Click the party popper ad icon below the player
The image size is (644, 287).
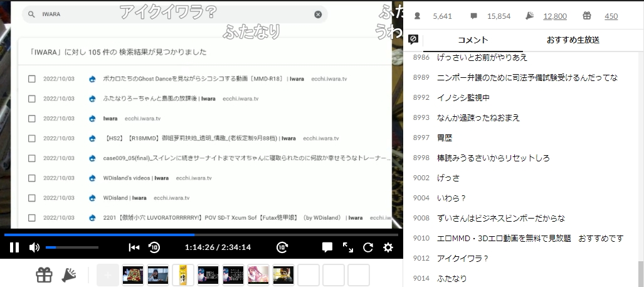69,275
